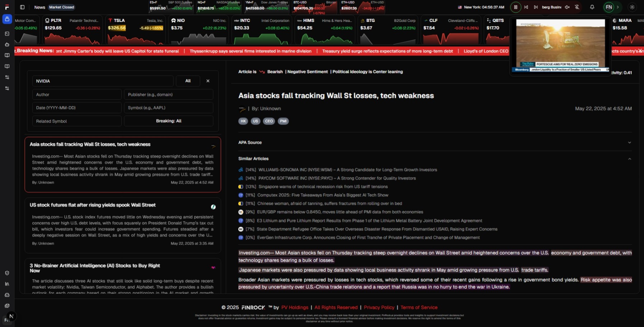The width and height of the screenshot is (644, 327).
Task: Expand the chevron next to FN avatar
Action: coord(618,7)
